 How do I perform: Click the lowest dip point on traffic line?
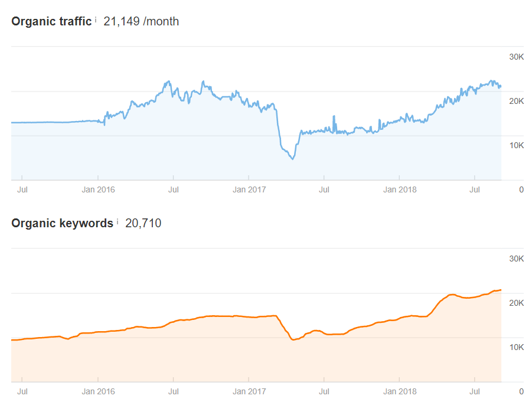click(x=293, y=159)
